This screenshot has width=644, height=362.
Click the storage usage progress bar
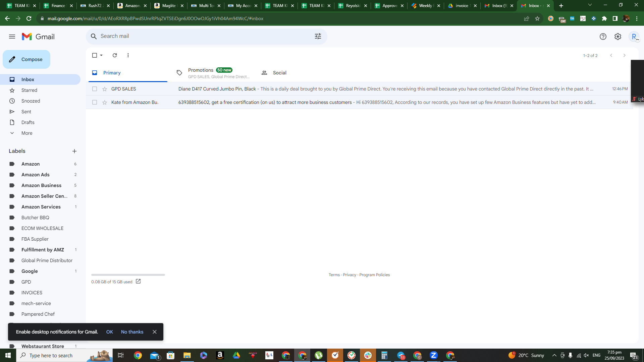point(128,275)
